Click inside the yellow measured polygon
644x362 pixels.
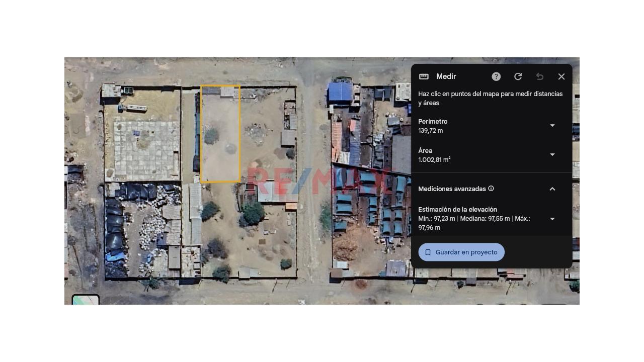[x=220, y=151]
